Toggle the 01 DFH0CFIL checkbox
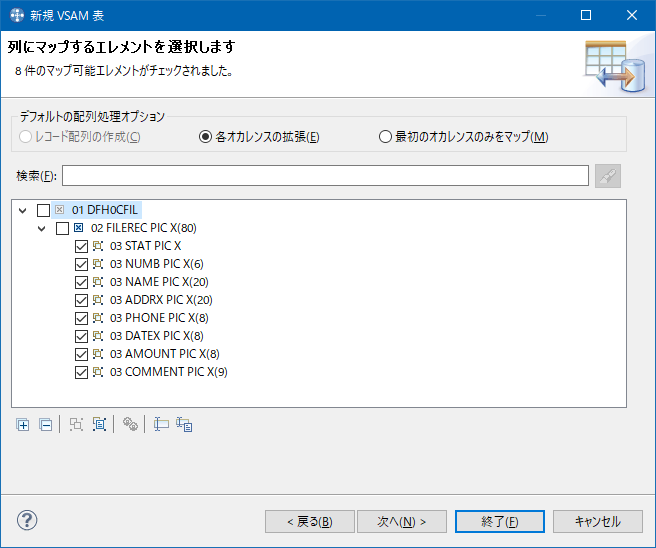Viewport: 656px width, 548px height. (x=44, y=210)
